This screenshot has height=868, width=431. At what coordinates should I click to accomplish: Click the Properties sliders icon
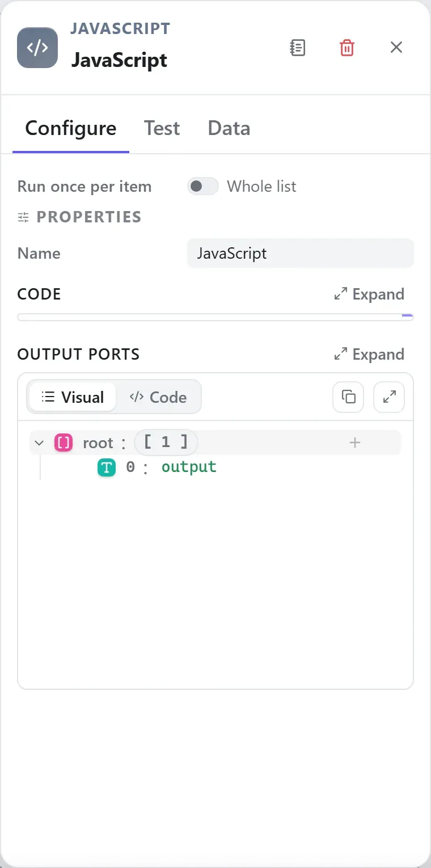23,217
